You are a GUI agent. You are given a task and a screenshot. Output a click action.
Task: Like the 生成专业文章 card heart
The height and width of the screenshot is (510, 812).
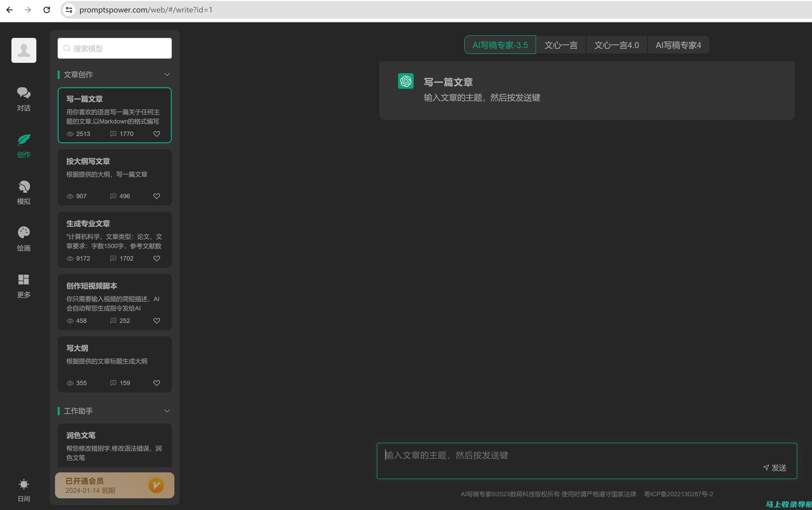click(x=157, y=258)
